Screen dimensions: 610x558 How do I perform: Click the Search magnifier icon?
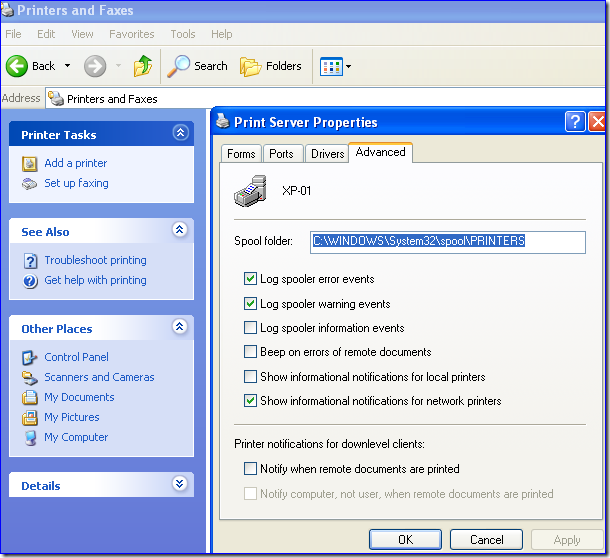coord(179,66)
